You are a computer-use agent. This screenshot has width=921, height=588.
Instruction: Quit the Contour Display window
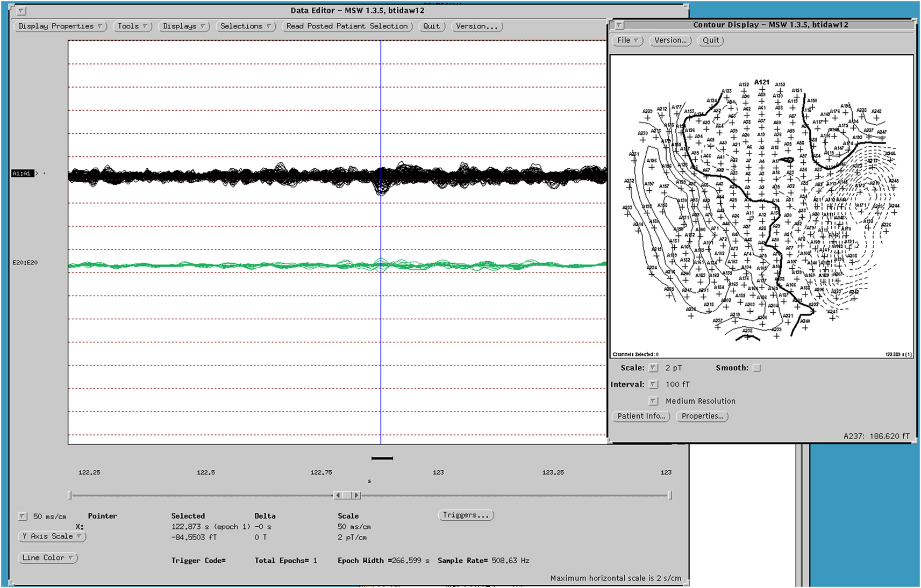(x=711, y=40)
